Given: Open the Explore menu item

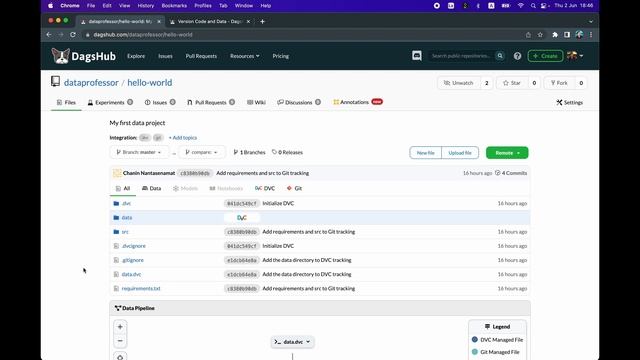Looking at the screenshot, I should click(136, 56).
